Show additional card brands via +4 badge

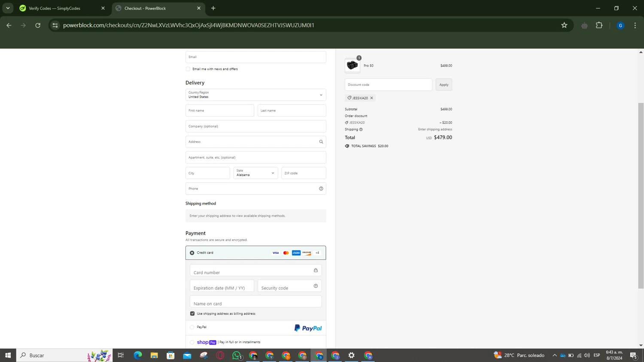pyautogui.click(x=317, y=253)
